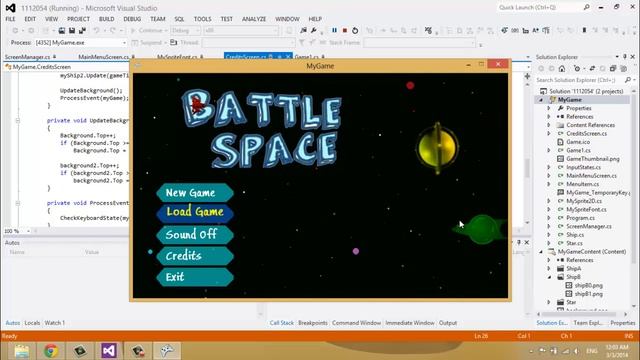Screen dimensions: 640x360
Task: Click the wrench tools icon in toolbar
Action: click(314, 31)
